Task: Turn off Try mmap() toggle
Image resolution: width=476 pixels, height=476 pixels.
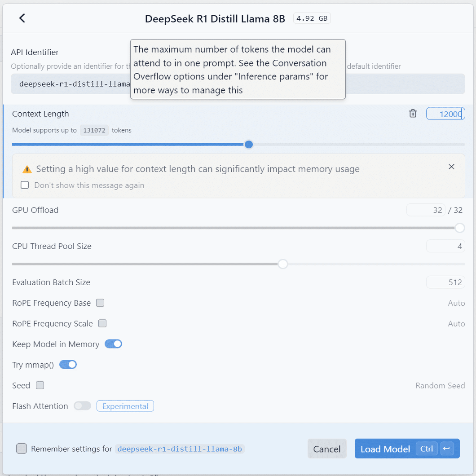Action: 68,365
